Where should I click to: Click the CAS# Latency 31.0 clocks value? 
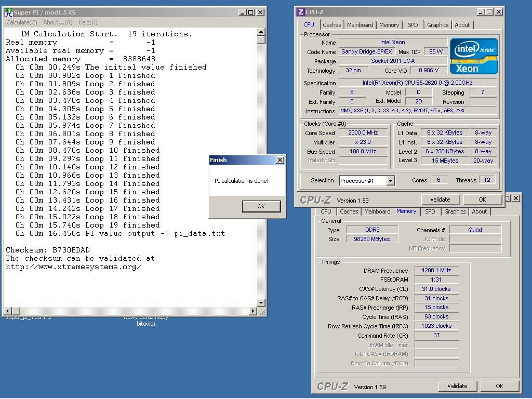(436, 289)
